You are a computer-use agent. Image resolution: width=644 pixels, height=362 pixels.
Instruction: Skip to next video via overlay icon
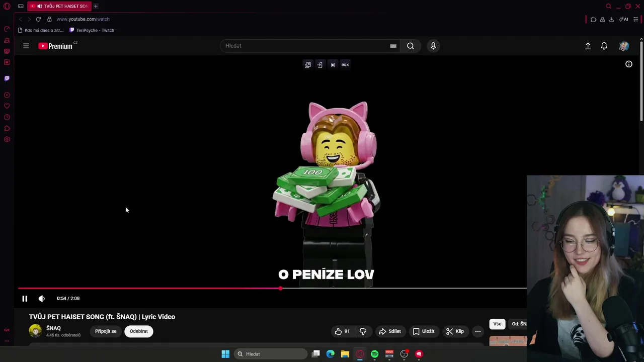333,65
